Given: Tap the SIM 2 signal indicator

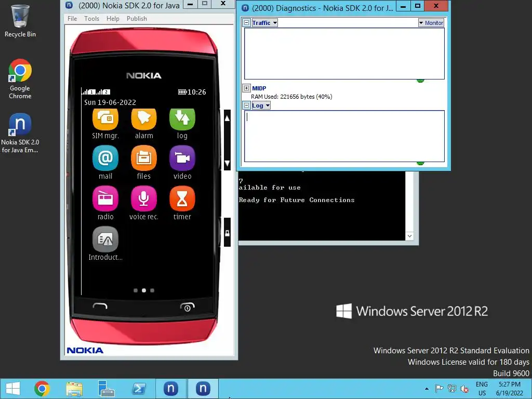Looking at the screenshot, I should [x=103, y=91].
